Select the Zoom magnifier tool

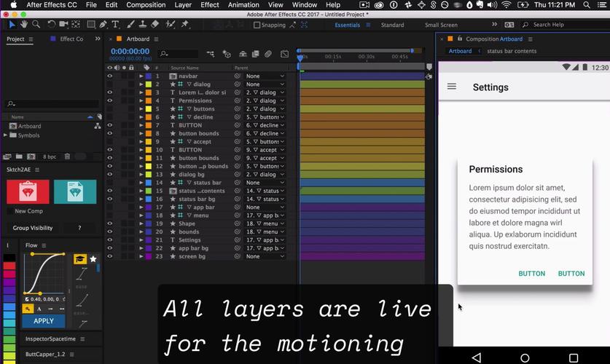pyautogui.click(x=36, y=25)
